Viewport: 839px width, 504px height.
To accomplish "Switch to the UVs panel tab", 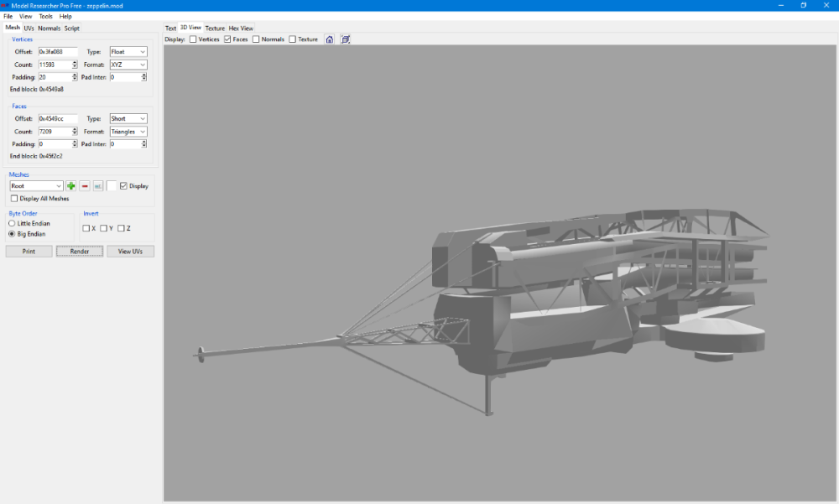I will click(x=29, y=29).
